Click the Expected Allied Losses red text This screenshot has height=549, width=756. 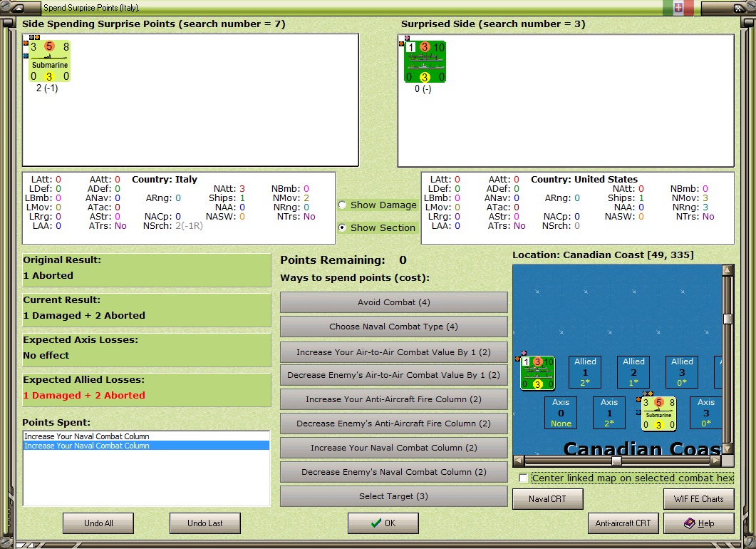84,395
